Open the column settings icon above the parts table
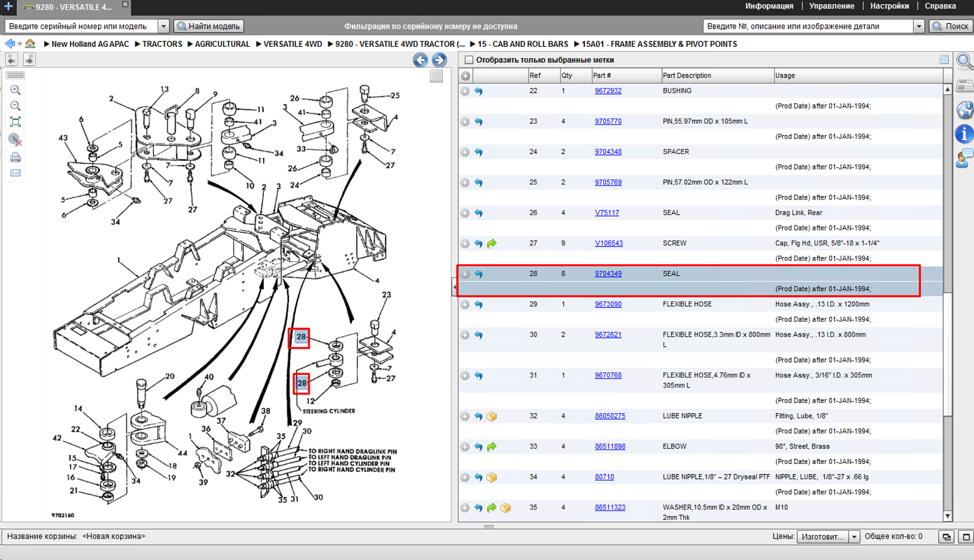 tap(944, 60)
